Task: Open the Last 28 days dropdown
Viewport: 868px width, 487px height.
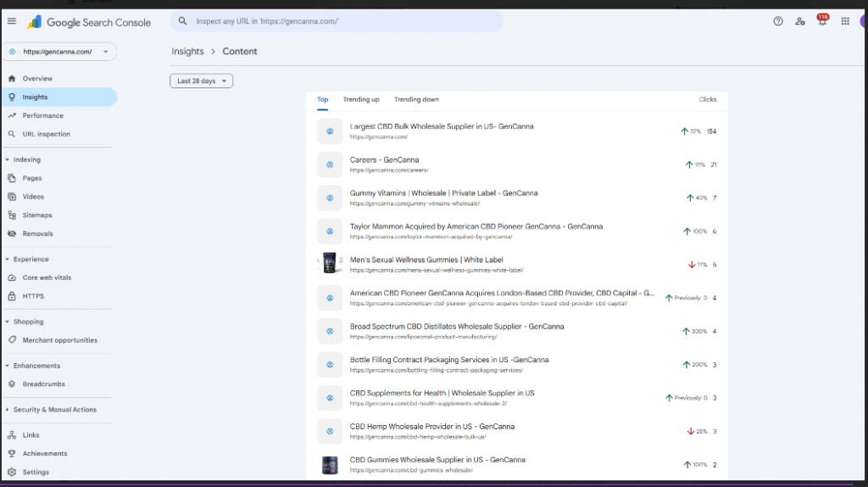Action: tap(201, 81)
